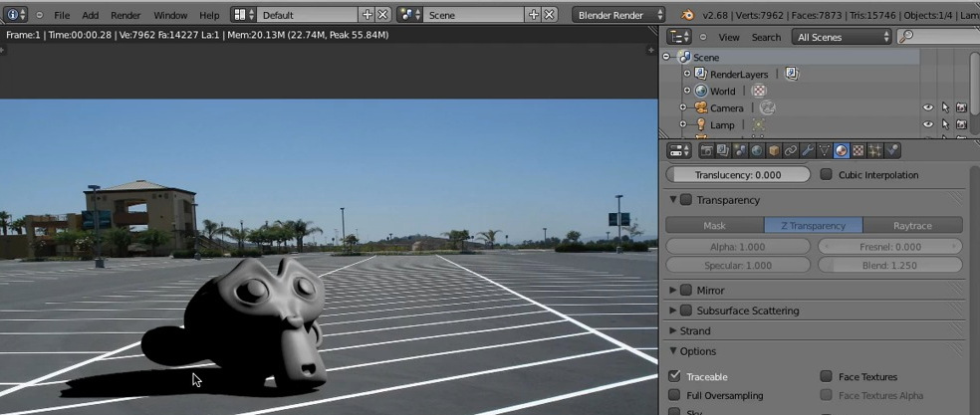The width and height of the screenshot is (980, 415).
Task: Open the Modifiers wrench tab
Action: tap(808, 150)
